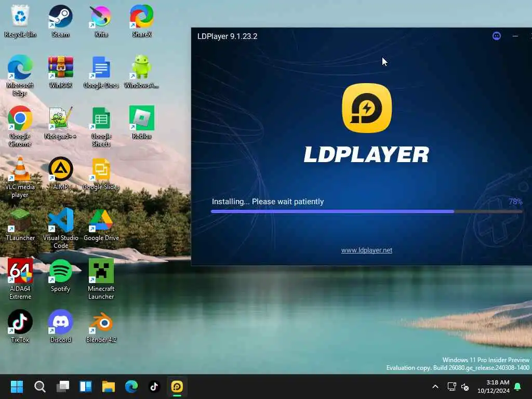Select the Microsoft Edge desktop shortcut
This screenshot has height=399, width=532.
pos(20,75)
